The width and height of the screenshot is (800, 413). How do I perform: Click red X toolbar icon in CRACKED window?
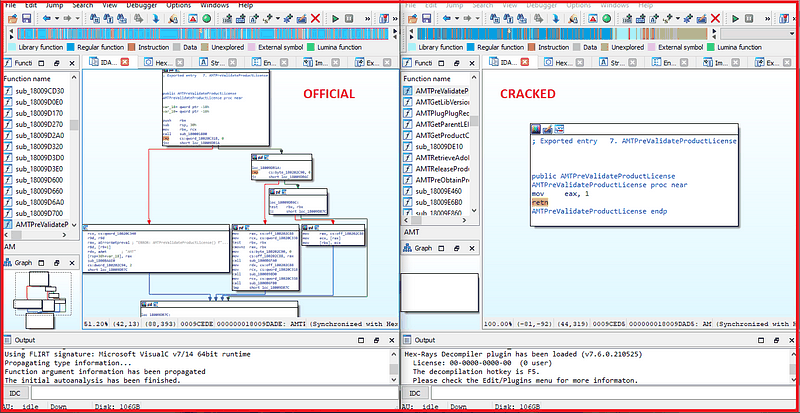click(715, 19)
